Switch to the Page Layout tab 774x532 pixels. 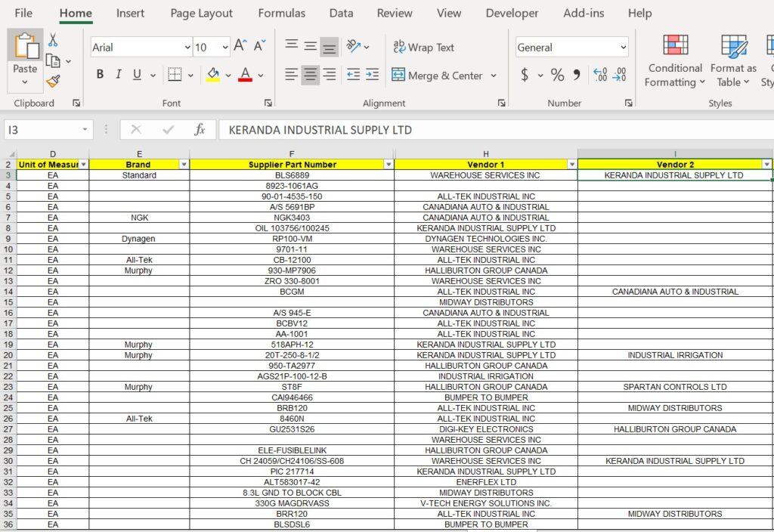201,14
